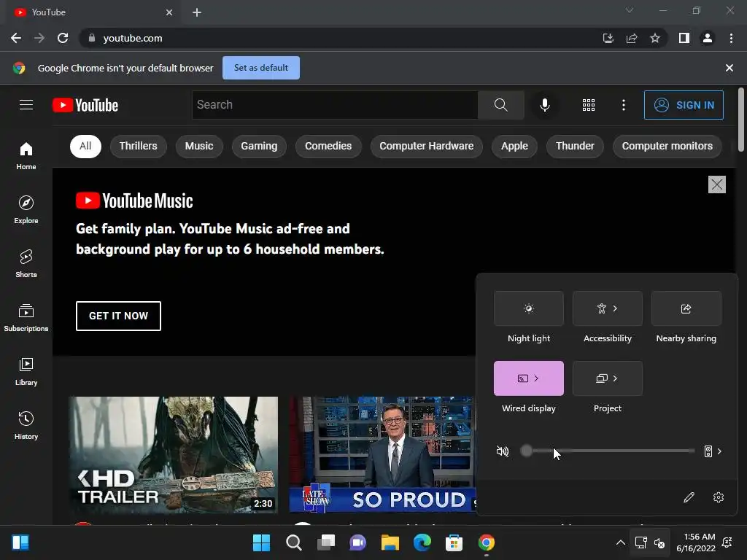The width and height of the screenshot is (747, 560).
Task: Select the Thunder filter chip
Action: (575, 146)
